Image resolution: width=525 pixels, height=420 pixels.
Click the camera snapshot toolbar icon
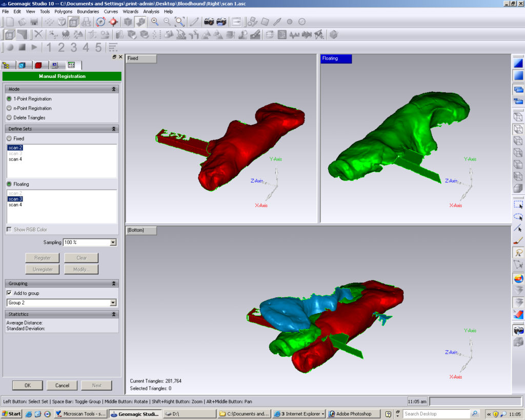click(x=209, y=22)
